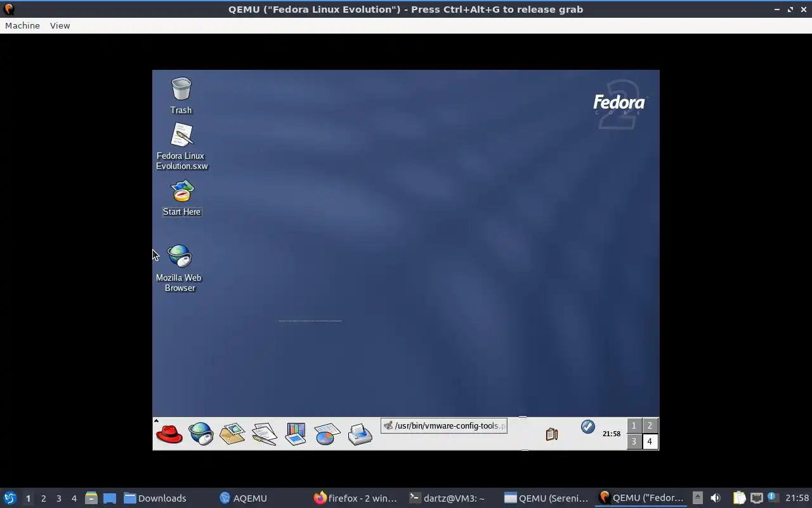This screenshot has height=508, width=812.
Task: Switch to host desktop 2
Action: (x=43, y=498)
